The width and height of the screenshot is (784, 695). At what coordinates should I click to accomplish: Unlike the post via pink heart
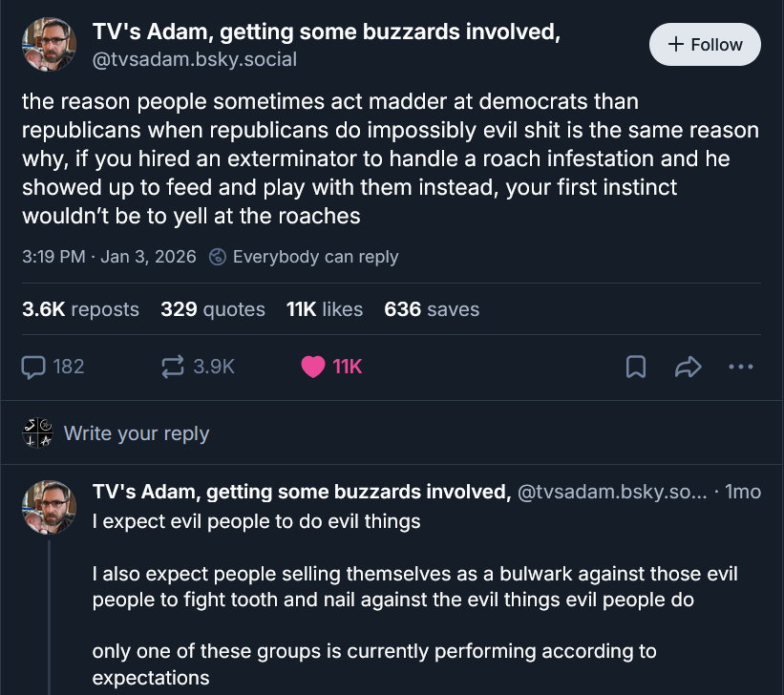[313, 367]
